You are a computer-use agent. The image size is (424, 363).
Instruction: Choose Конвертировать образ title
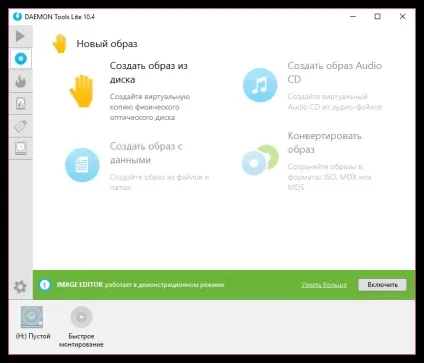pyautogui.click(x=324, y=143)
